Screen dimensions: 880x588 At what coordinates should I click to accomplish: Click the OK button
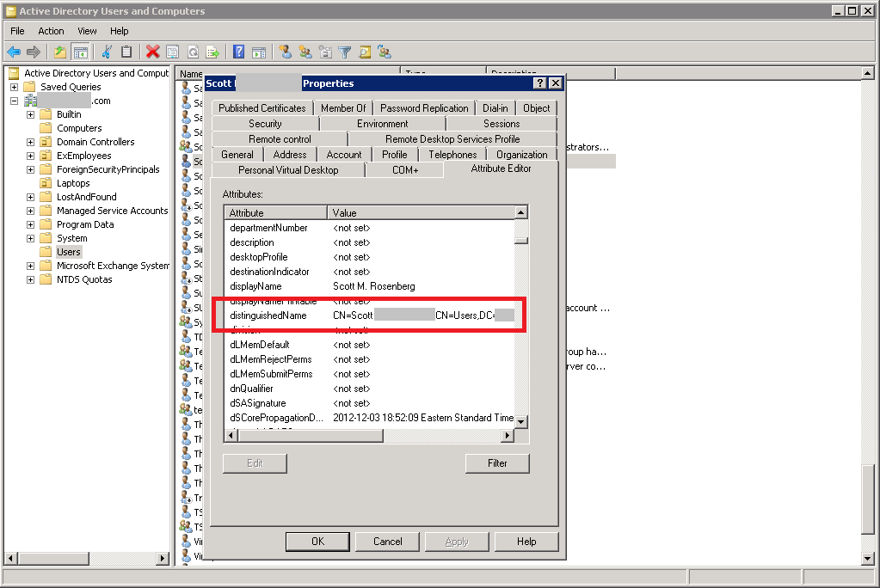(x=317, y=542)
